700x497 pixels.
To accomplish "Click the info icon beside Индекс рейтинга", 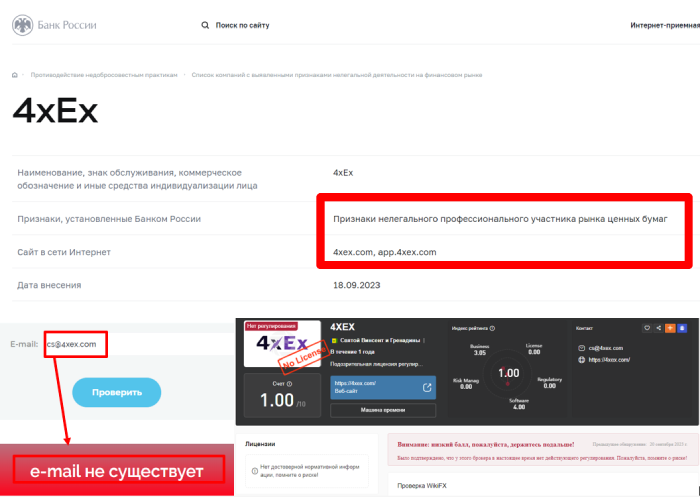I will pyautogui.click(x=492, y=328).
